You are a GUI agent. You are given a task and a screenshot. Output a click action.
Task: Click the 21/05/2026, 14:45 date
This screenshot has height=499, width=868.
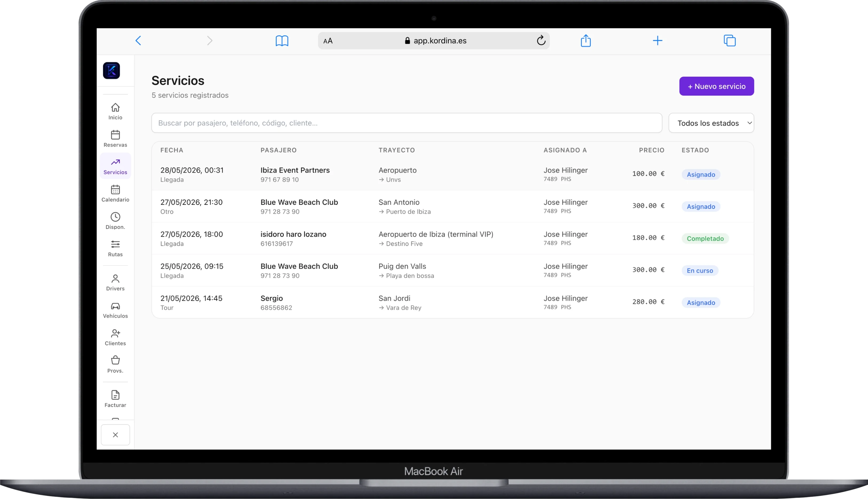(191, 298)
